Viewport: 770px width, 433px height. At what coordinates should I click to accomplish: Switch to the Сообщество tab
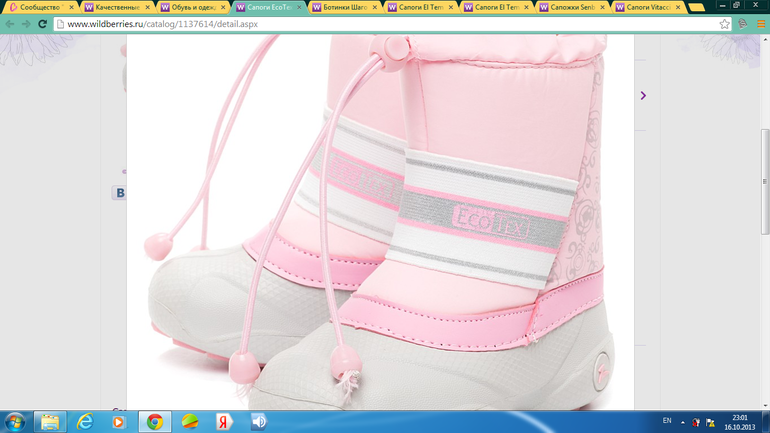37,7
